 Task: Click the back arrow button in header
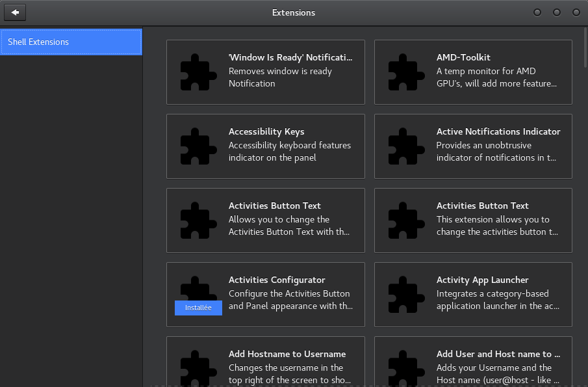(x=15, y=12)
